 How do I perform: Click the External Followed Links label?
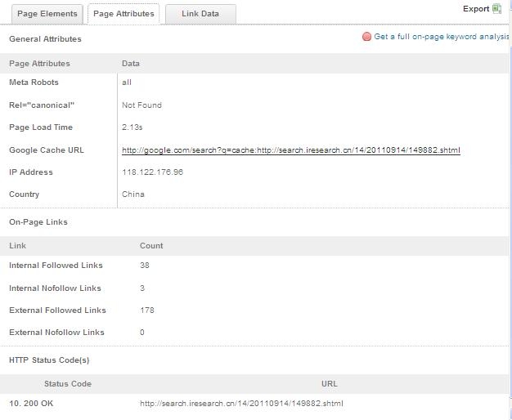pyautogui.click(x=57, y=311)
